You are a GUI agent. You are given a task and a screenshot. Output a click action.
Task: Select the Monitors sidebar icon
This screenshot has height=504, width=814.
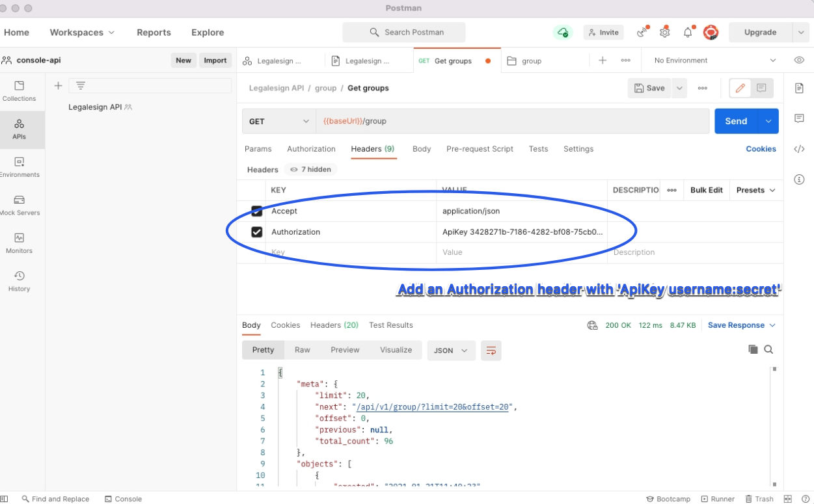click(x=21, y=241)
